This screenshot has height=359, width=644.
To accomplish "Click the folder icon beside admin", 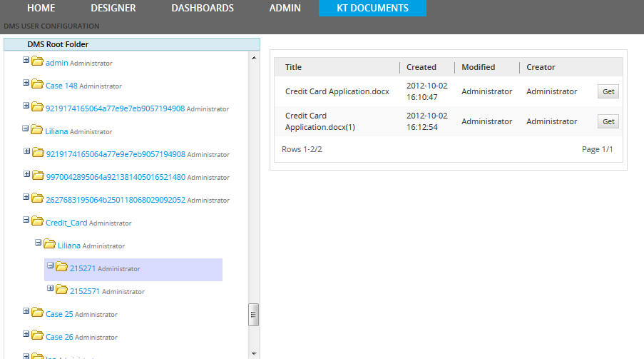I will coord(37,62).
